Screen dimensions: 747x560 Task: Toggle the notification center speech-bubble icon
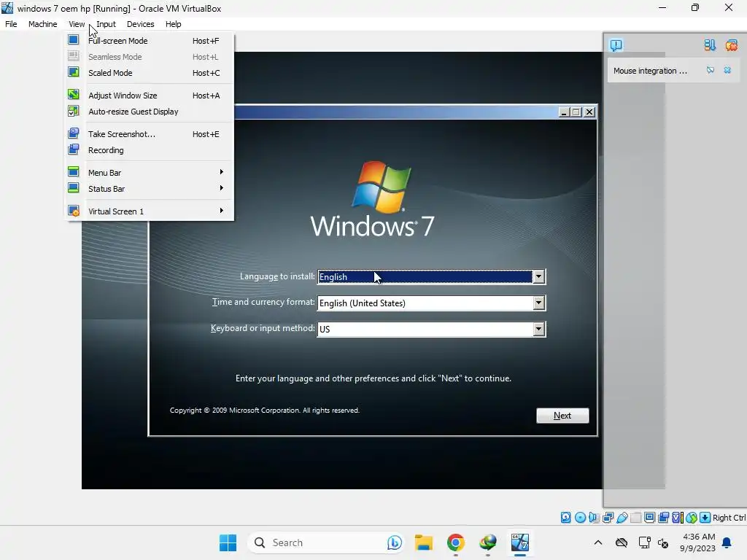(x=616, y=45)
